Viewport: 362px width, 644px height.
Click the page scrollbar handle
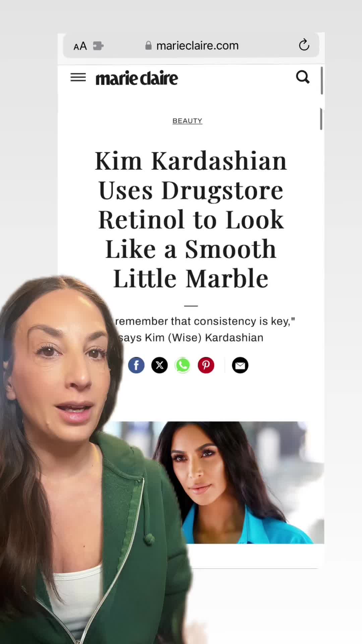[x=321, y=119]
